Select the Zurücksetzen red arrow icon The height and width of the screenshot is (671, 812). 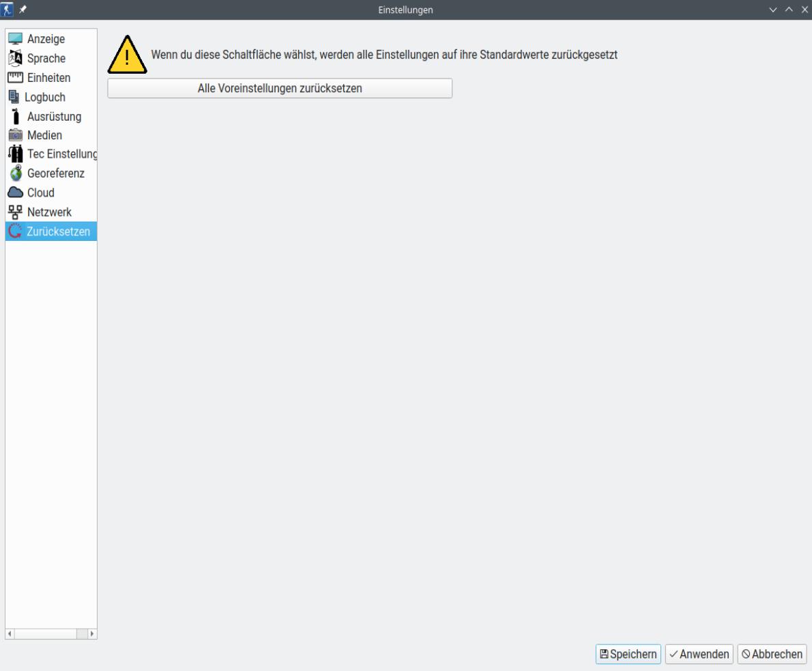pyautogui.click(x=14, y=231)
